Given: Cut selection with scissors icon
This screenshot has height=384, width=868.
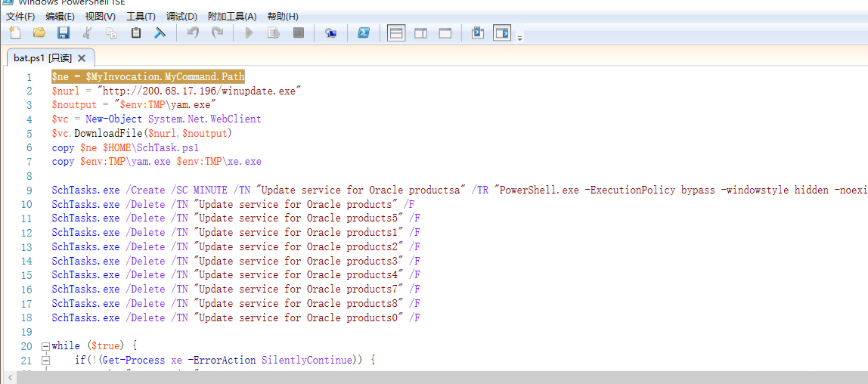Looking at the screenshot, I should click(87, 33).
